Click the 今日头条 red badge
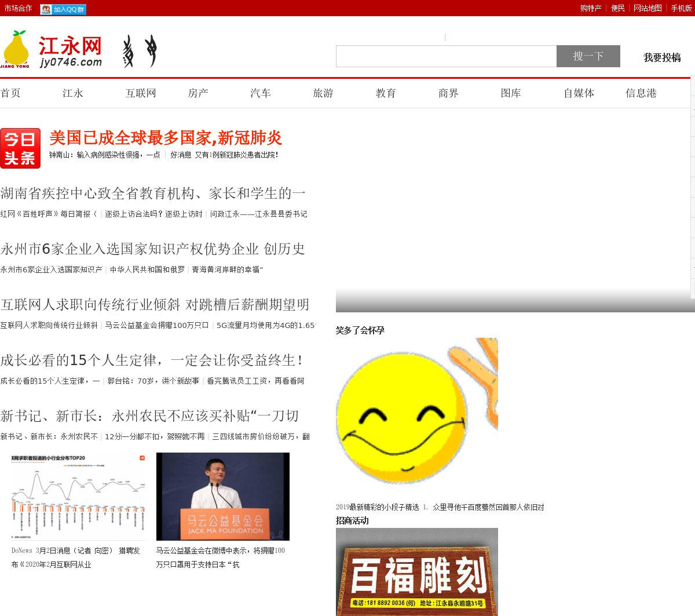 20,148
